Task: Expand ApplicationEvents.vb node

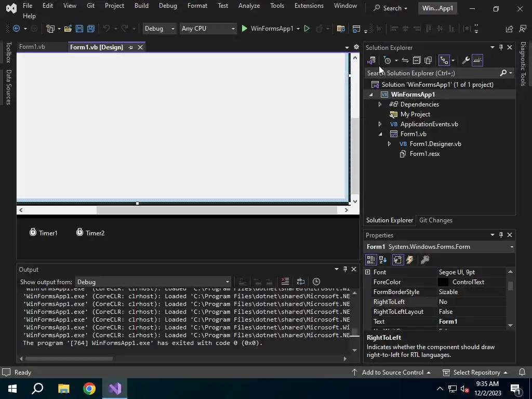Action: [x=380, y=124]
